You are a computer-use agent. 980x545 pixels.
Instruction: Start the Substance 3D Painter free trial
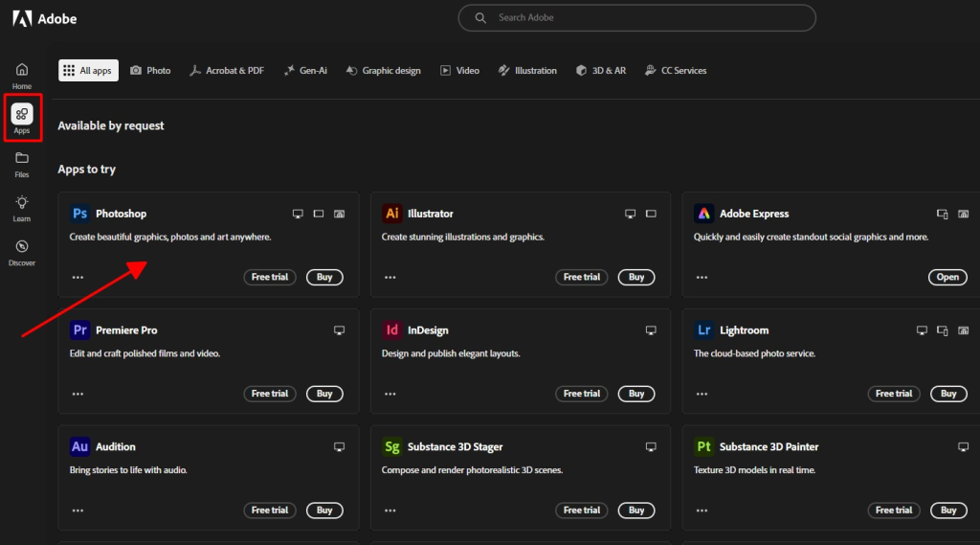[894, 510]
